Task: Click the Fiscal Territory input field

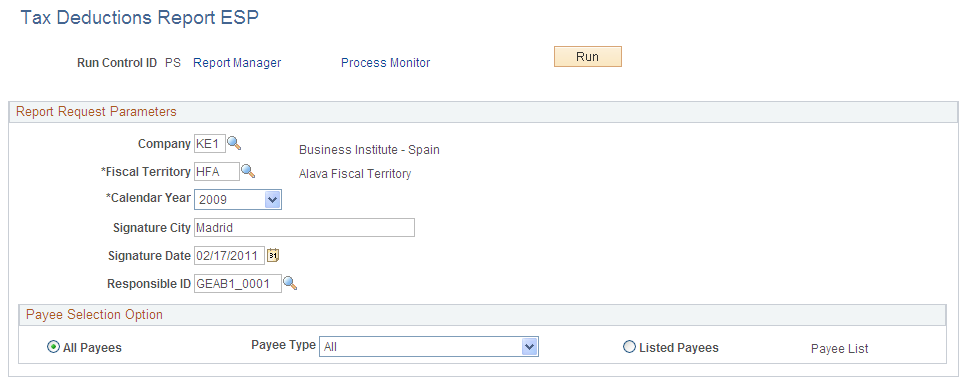Action: pos(217,172)
